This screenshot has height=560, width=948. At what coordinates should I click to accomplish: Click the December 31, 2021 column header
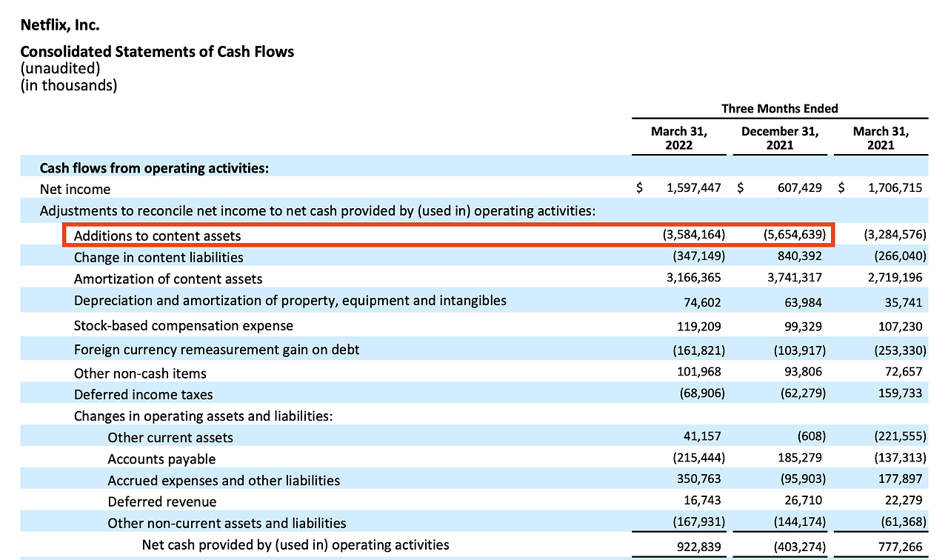(780, 138)
